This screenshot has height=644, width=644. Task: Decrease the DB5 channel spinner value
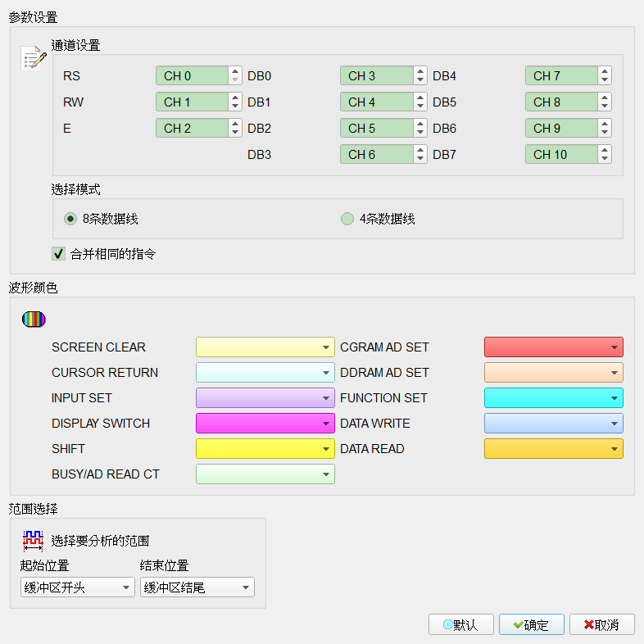[604, 106]
